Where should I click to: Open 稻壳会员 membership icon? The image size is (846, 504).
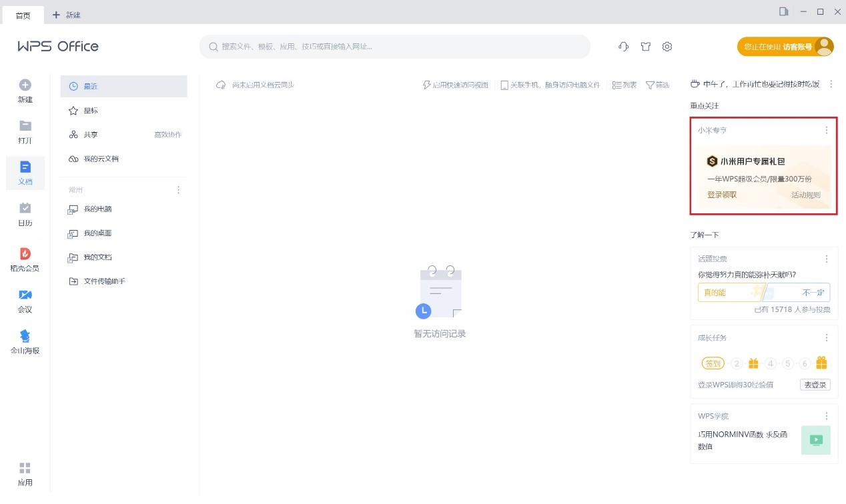coord(25,253)
